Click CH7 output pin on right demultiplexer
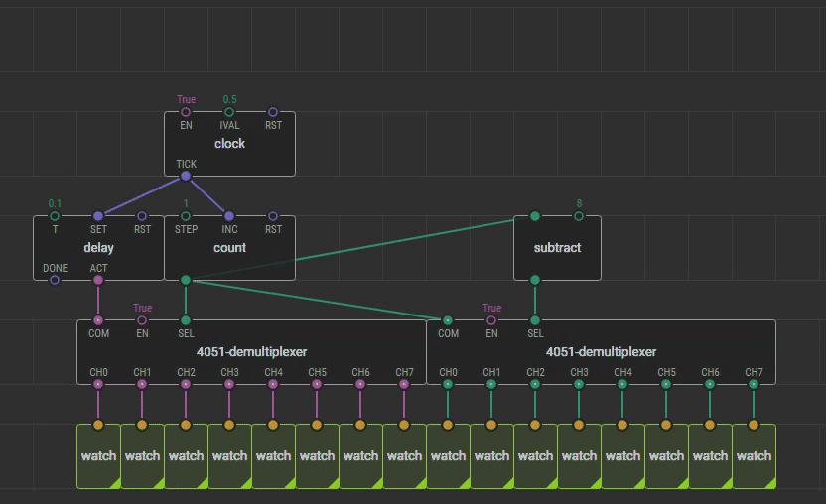Viewport: 826px width, 504px height. pyautogui.click(x=754, y=385)
